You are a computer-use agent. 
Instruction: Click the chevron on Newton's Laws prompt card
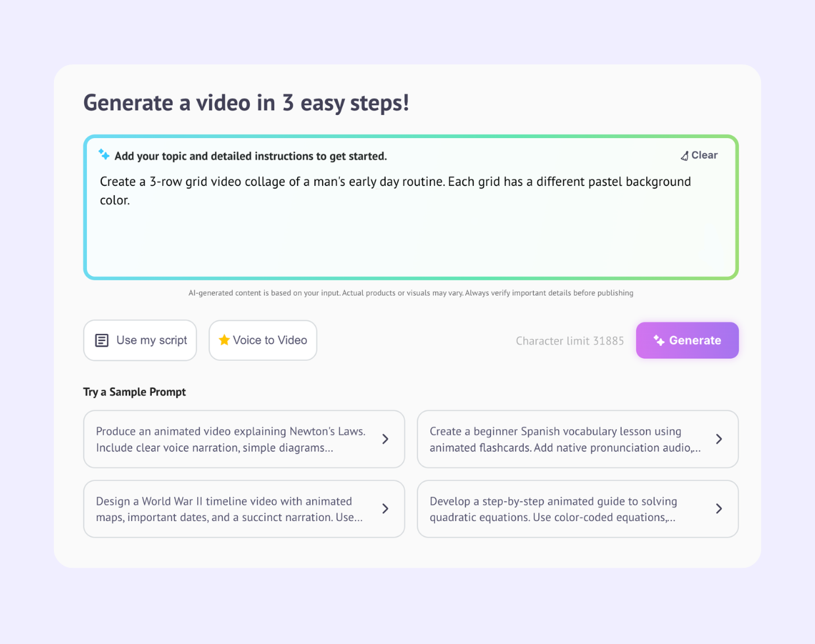385,439
